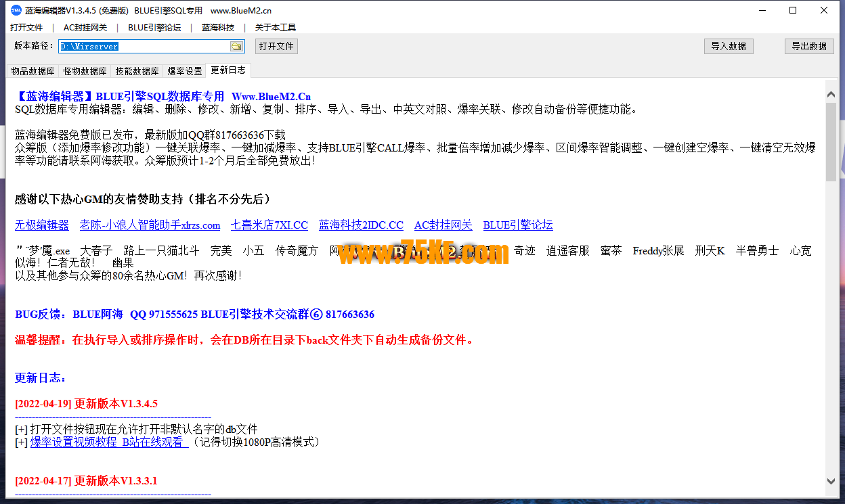Click the 【蓝海编辑器】 heading text

(54, 97)
